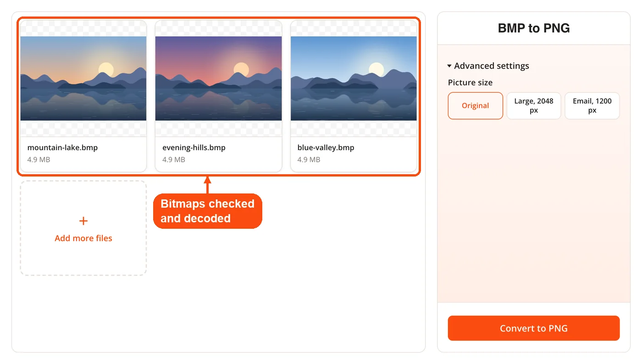Open the blue-valley.bmp thumbnail

coord(354,78)
